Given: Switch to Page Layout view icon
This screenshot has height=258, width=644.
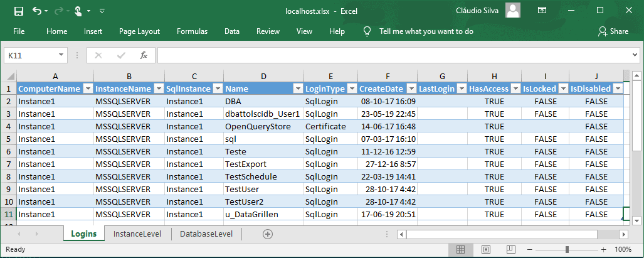Looking at the screenshot, I should [x=486, y=249].
